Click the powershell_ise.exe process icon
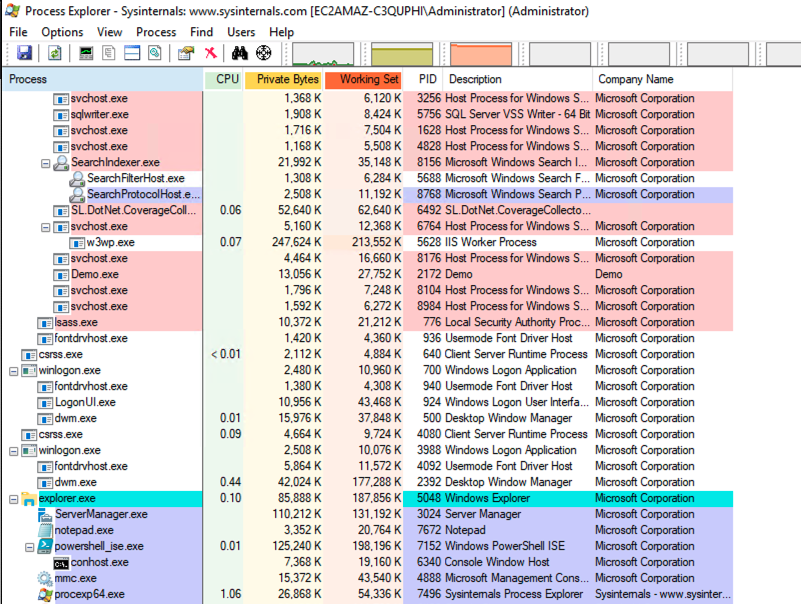Viewport: 801px width, 604px height. (x=45, y=546)
